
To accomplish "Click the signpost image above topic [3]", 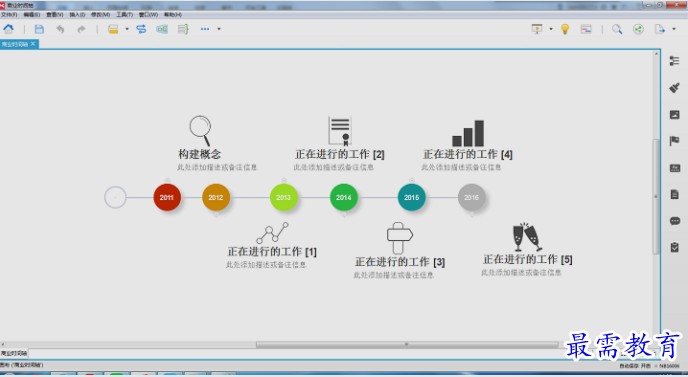I will point(400,238).
